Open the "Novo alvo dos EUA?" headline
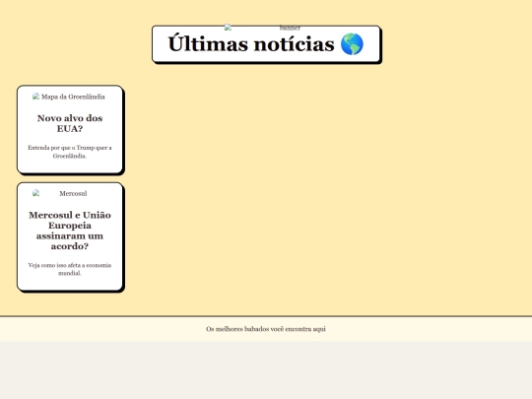 70,123
